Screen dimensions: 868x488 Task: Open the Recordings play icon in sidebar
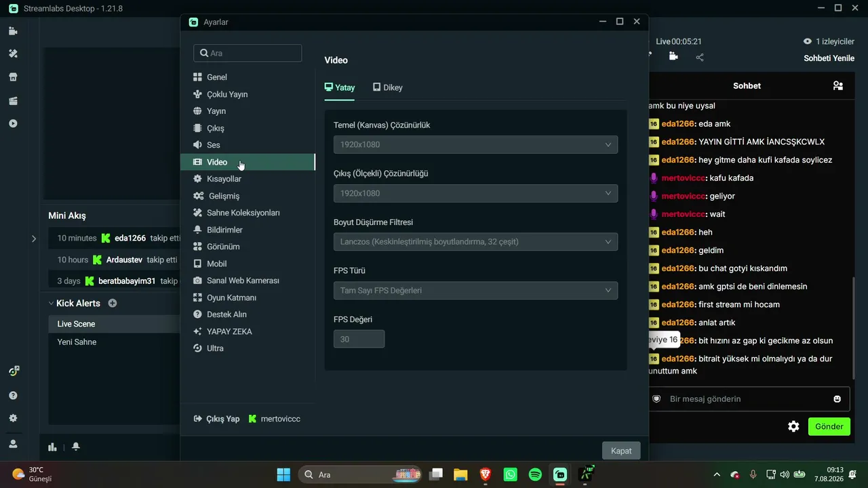tap(13, 124)
